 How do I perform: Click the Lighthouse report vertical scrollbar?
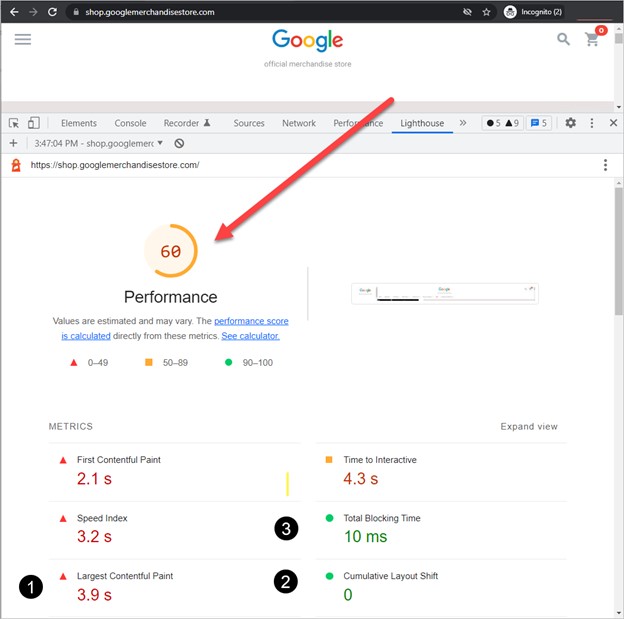(618, 252)
